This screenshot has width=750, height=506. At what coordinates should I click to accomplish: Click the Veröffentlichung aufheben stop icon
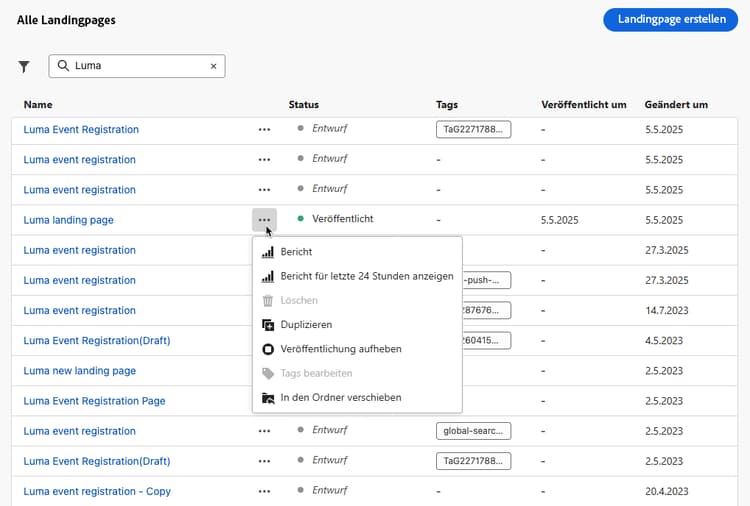[268, 349]
